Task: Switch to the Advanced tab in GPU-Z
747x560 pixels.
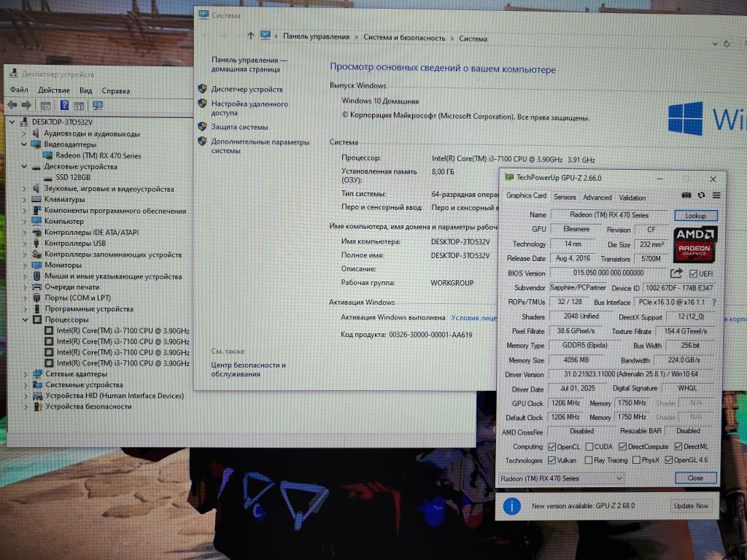Action: [597, 197]
